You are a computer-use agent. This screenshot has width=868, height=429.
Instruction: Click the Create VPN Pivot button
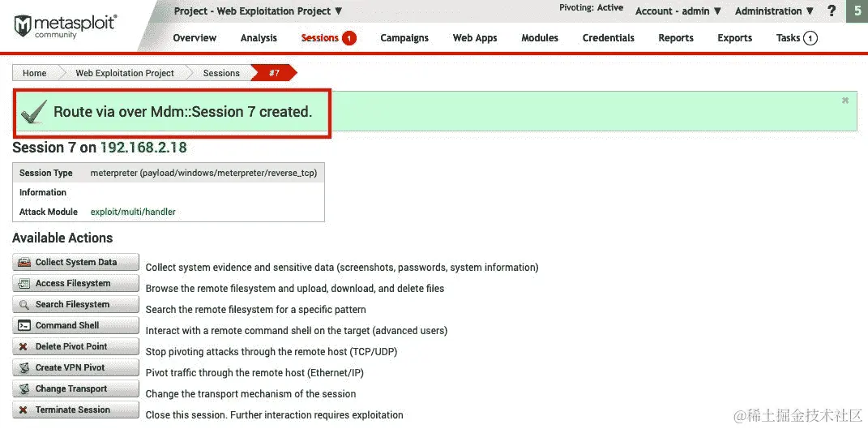pyautogui.click(x=75, y=367)
